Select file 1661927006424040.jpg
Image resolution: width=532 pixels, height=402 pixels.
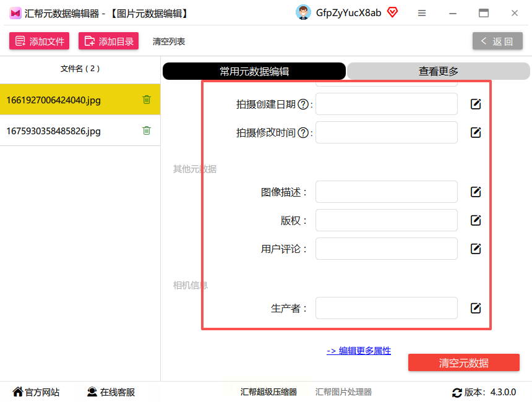pos(80,100)
